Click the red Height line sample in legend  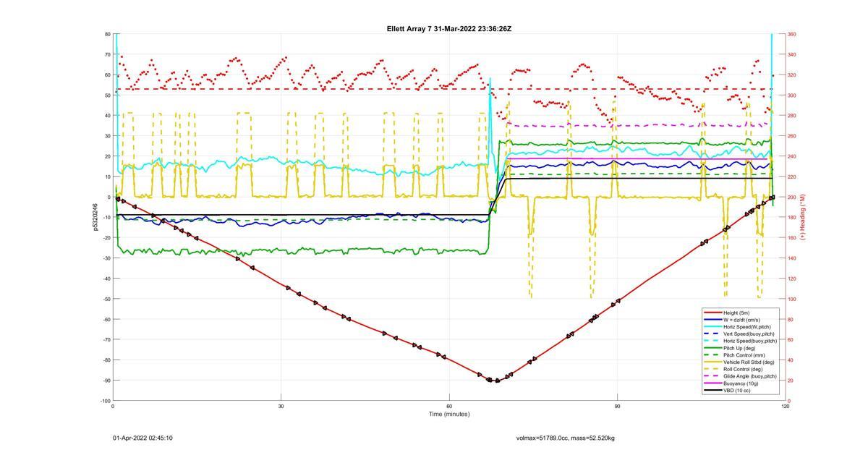click(712, 313)
